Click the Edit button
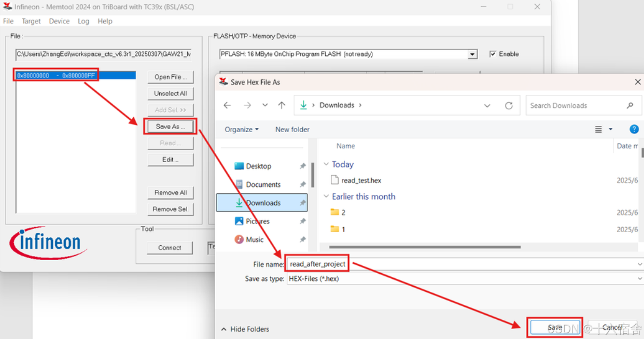This screenshot has width=644, height=339. 170,160
